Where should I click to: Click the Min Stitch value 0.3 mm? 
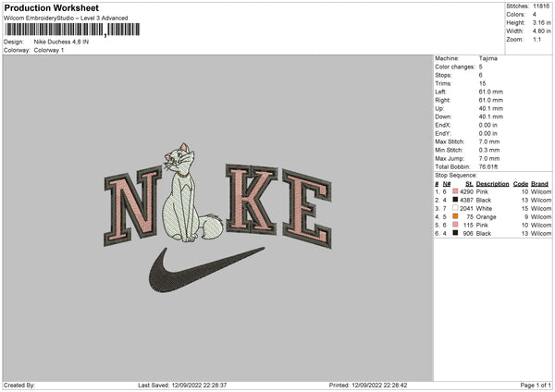489,150
